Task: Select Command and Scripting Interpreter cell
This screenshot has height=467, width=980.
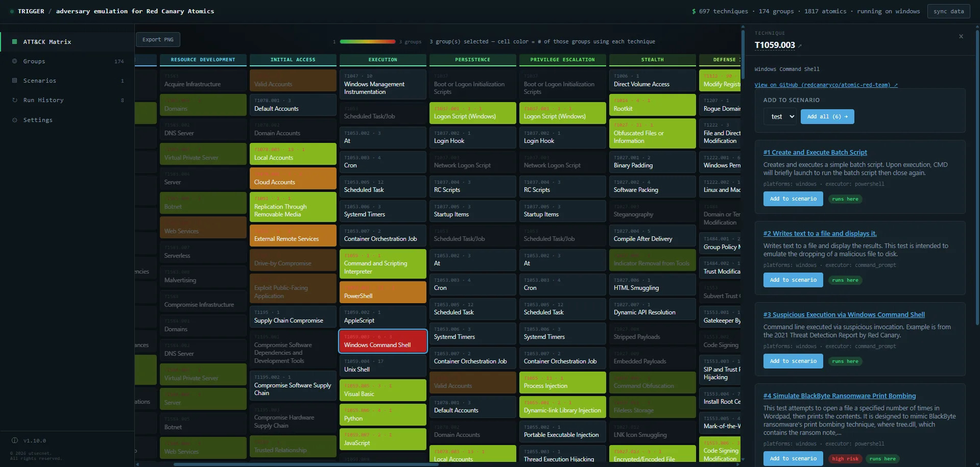Action: click(383, 264)
